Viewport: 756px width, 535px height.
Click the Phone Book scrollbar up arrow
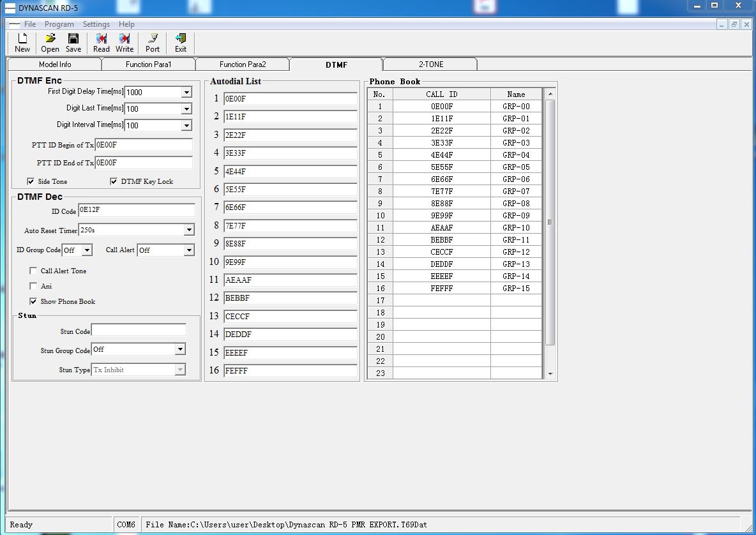(x=550, y=93)
